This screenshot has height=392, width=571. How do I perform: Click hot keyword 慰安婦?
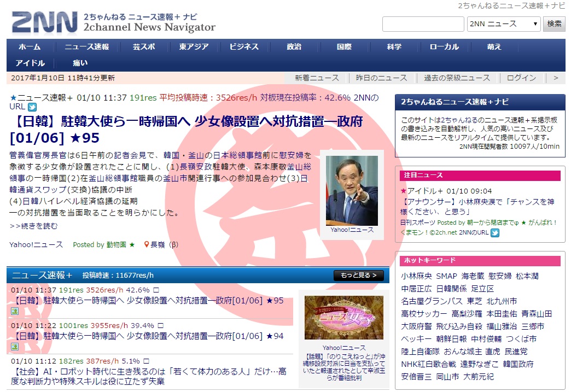500,276
